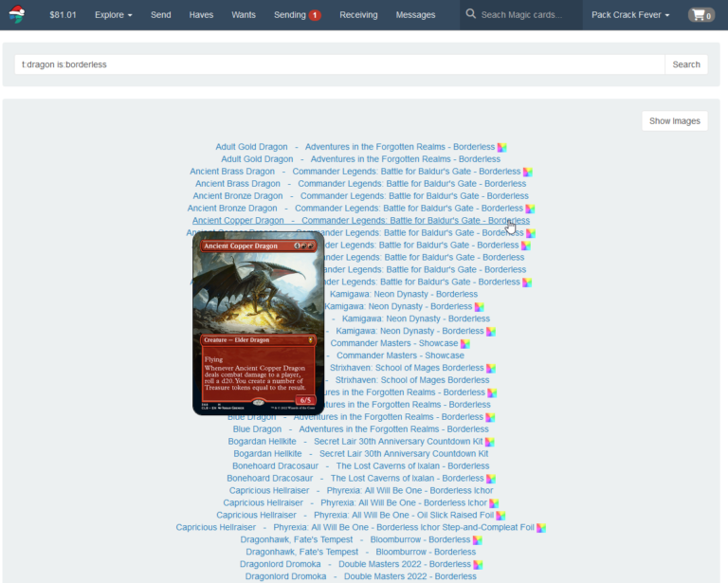Click foil icon on Ancient Brass Dragon row
This screenshot has height=583, width=728.
click(527, 173)
